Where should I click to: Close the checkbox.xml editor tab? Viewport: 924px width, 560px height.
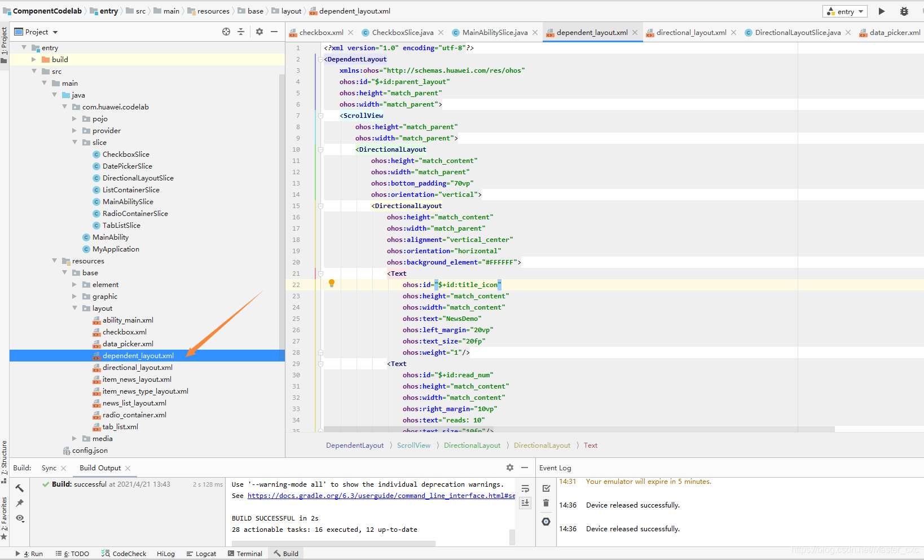(351, 33)
